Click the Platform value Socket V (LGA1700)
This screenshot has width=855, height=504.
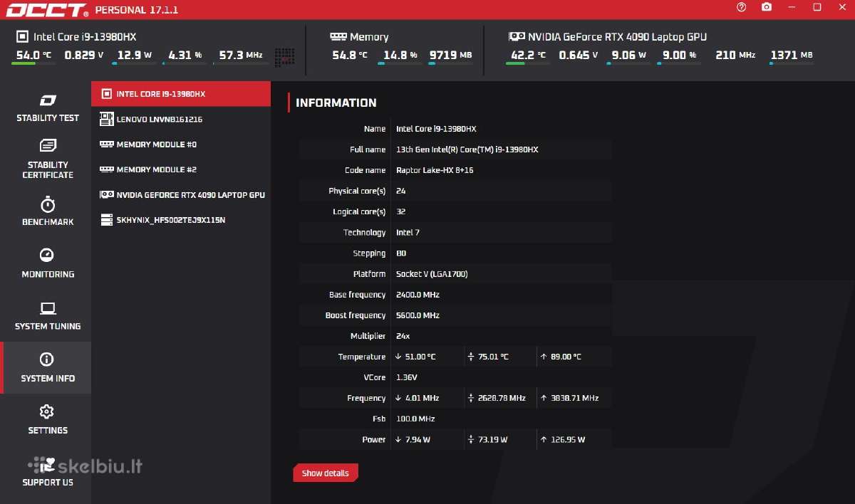pyautogui.click(x=432, y=273)
